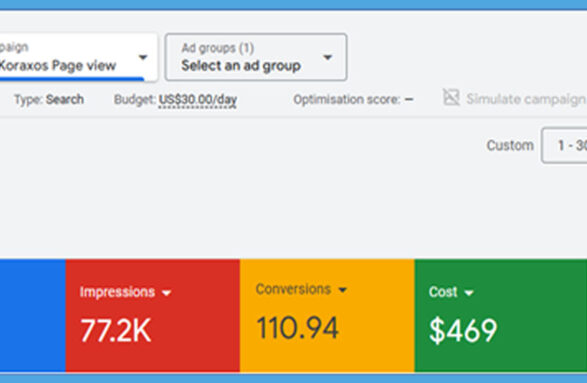Click the Simulate campaign icon

(451, 97)
